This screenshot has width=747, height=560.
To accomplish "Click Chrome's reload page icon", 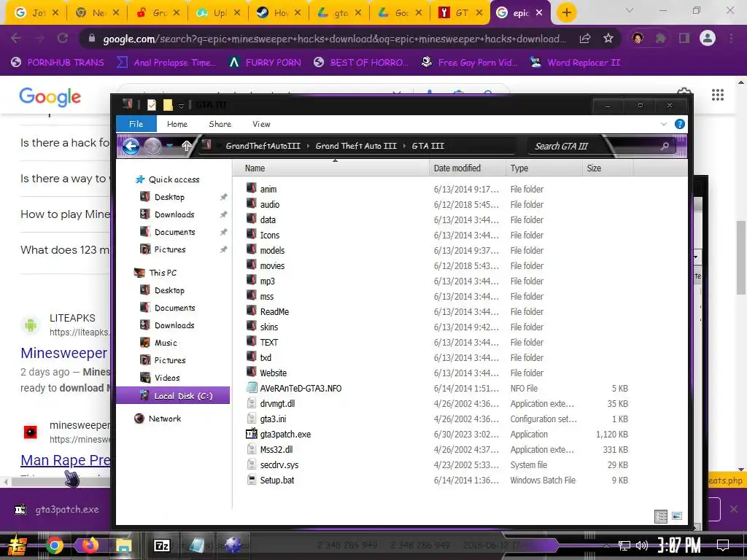I will [x=63, y=38].
